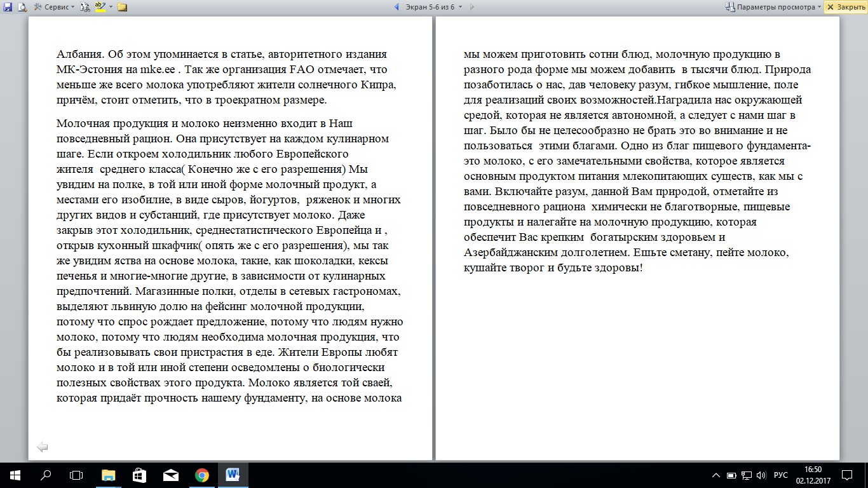
Task: Open the Action Center notifications icon
Action: [847, 475]
